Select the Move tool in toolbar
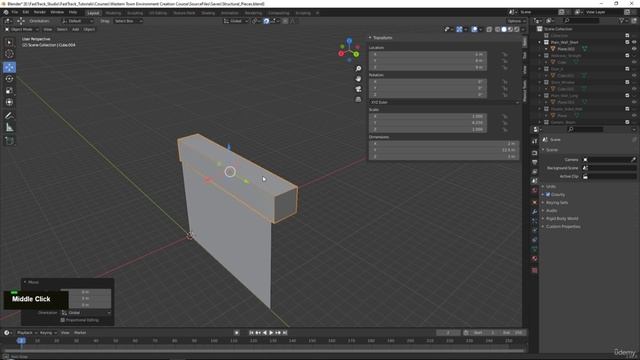This screenshot has height=360, width=640. pos(9,67)
